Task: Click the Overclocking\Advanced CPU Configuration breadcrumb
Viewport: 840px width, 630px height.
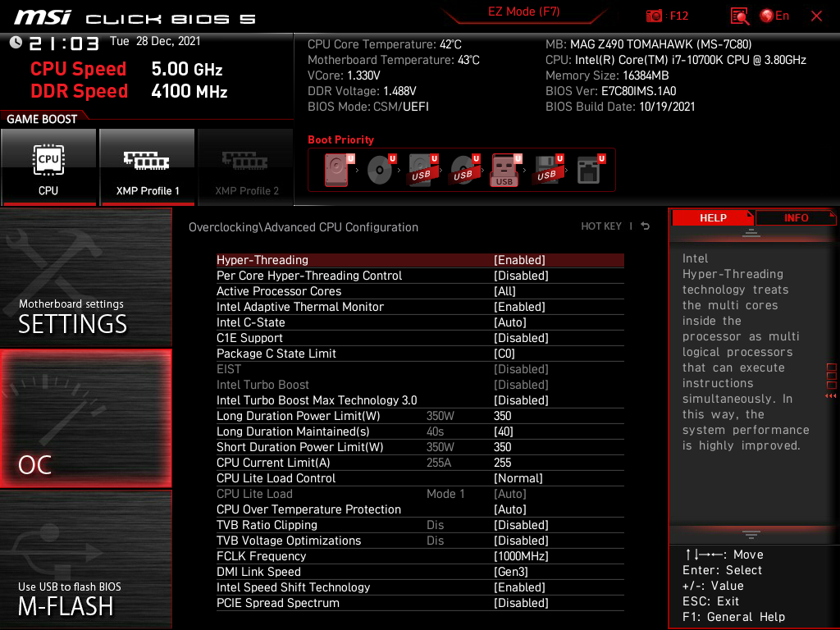Action: click(304, 227)
